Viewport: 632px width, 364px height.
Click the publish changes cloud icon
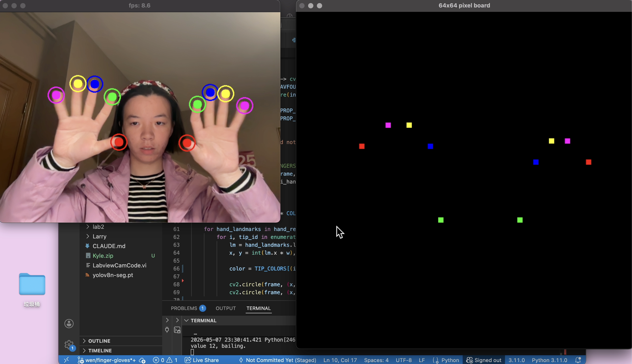coord(142,360)
